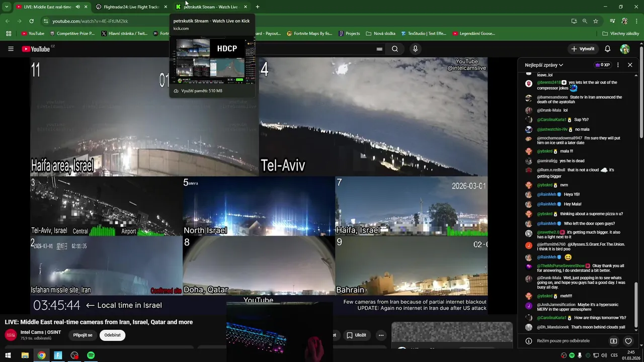This screenshot has height=362, width=644.
Task: Open the Competitive Prize P... bookmark
Action: pyautogui.click(x=72, y=34)
